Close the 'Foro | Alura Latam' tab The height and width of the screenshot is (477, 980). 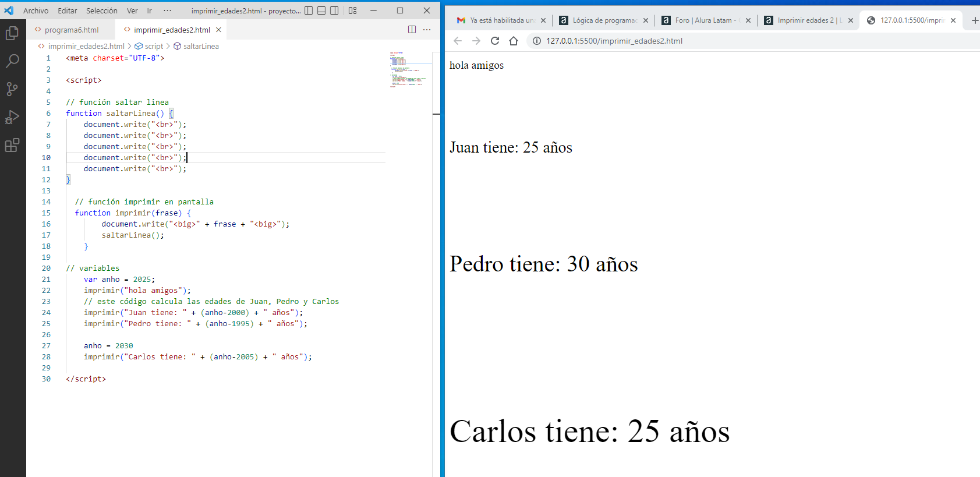[x=748, y=20]
